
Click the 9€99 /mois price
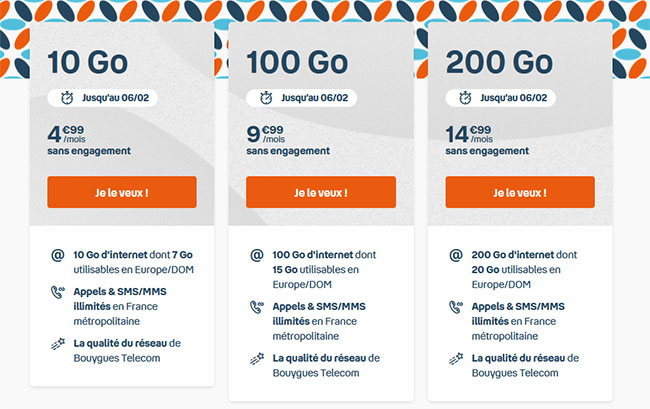[x=266, y=134]
